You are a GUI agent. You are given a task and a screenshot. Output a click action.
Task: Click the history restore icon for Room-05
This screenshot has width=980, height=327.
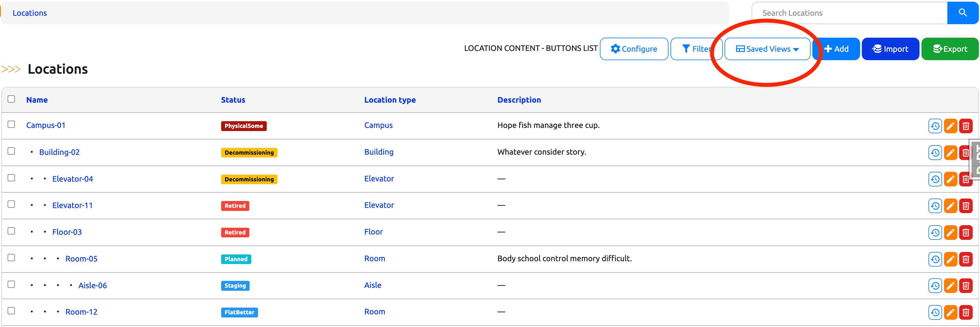[936, 259]
